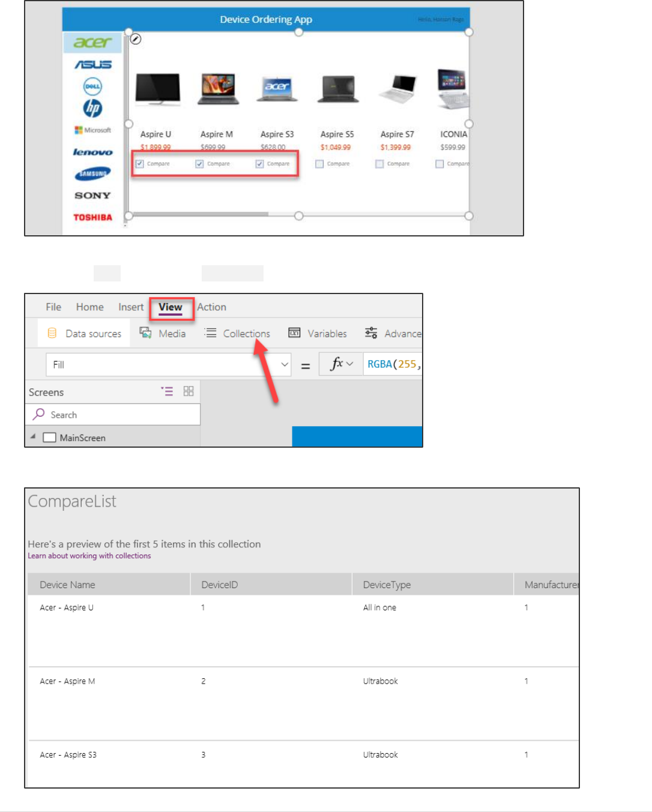Check Compare for ICONIA
Image resolution: width=652 pixels, height=812 pixels.
(x=439, y=164)
